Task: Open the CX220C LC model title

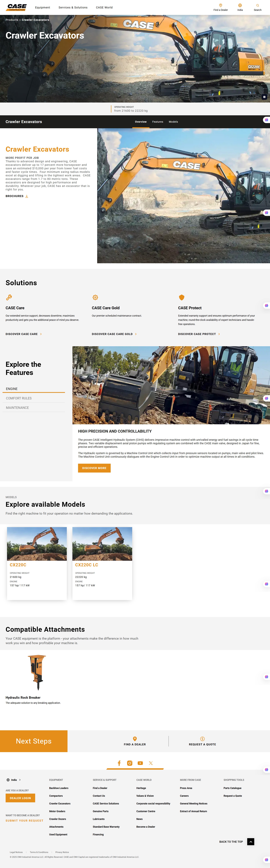Action: (87, 565)
